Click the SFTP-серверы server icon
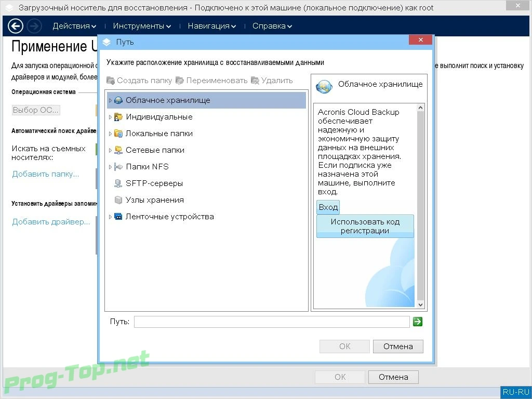Image resolution: width=532 pixels, height=399 pixels. [x=118, y=183]
